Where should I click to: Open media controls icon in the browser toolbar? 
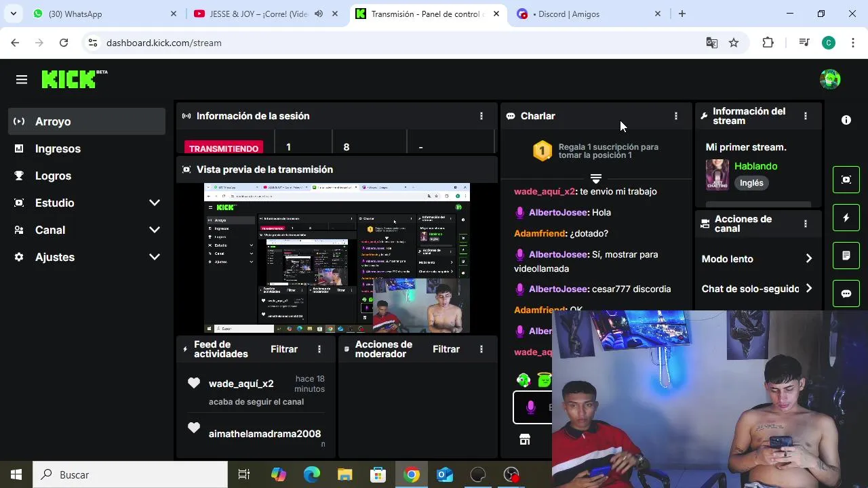tap(804, 43)
